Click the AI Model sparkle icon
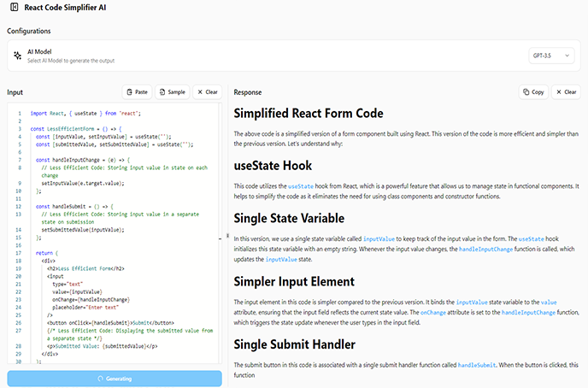 16,56
